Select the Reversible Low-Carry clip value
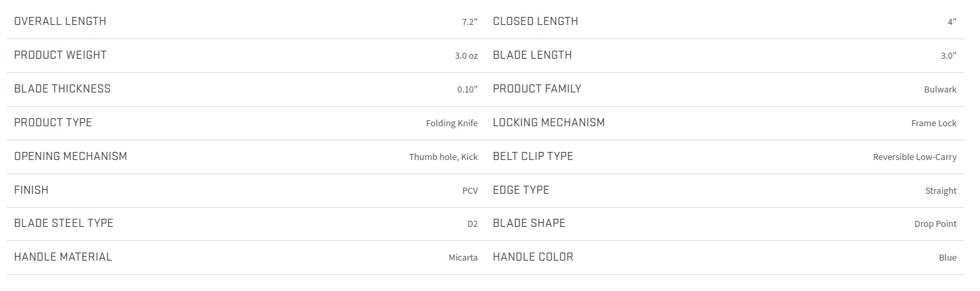Screen dimensions: 980x291 coord(915,157)
